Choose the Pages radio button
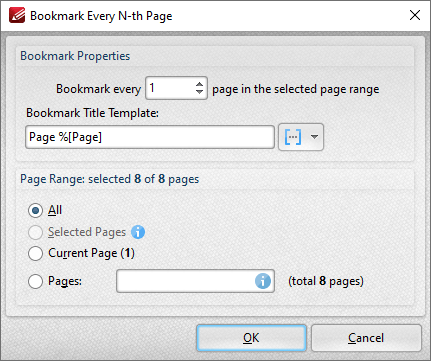Viewport: 431px width, 361px height. click(35, 281)
